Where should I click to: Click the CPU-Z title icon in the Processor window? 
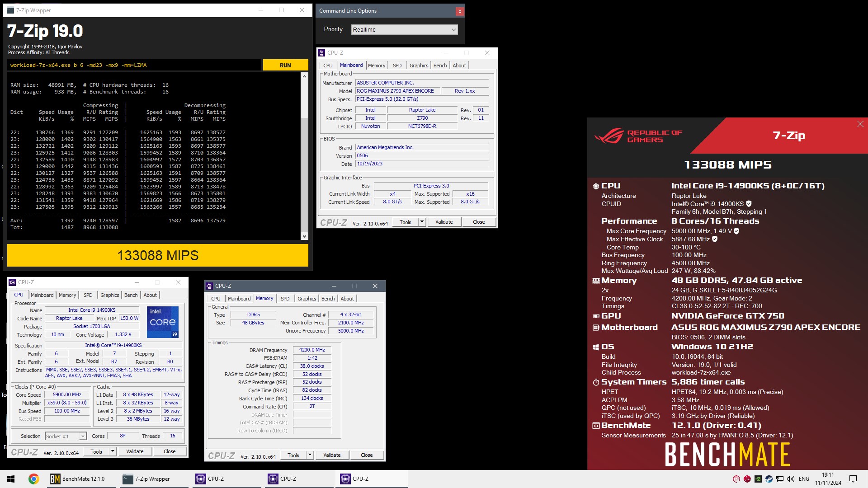pos(13,282)
